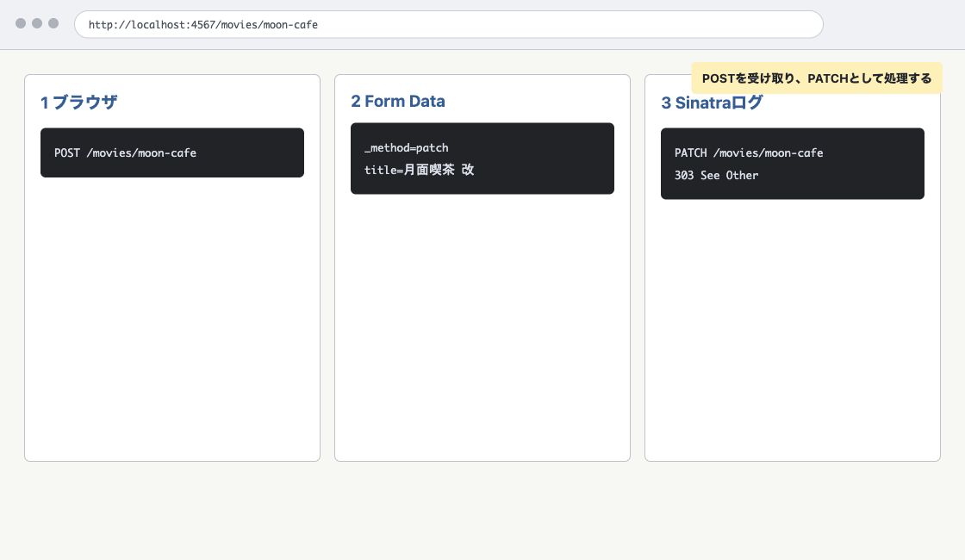Click the '303 See Other' status line
965x560 pixels.
716,176
